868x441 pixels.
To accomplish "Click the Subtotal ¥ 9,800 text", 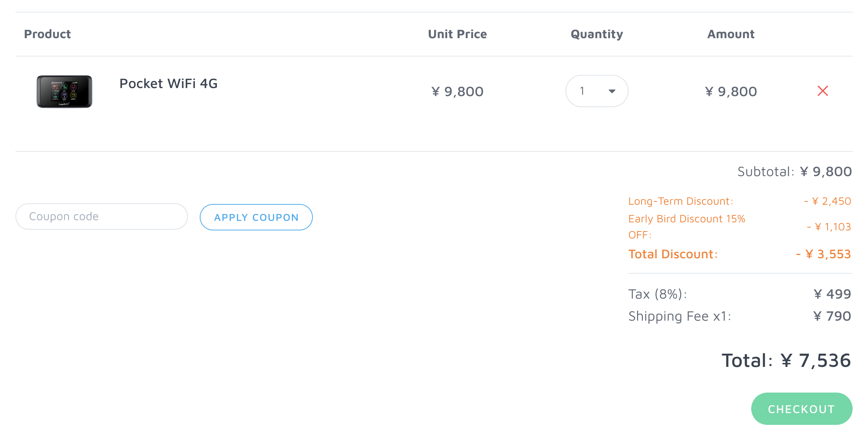I will click(x=795, y=171).
